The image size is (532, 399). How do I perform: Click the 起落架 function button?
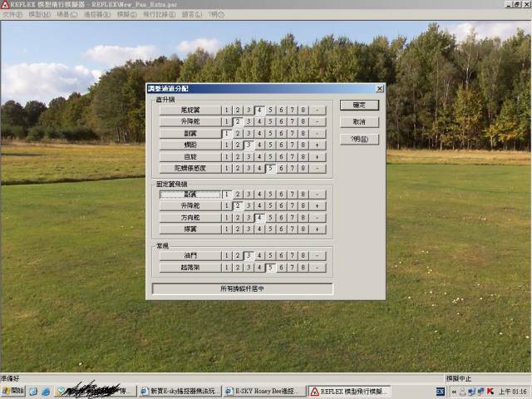tap(190, 268)
